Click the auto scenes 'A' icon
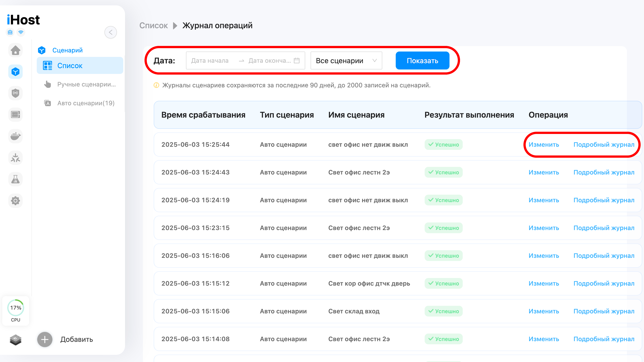The width and height of the screenshot is (644, 362). tap(48, 103)
